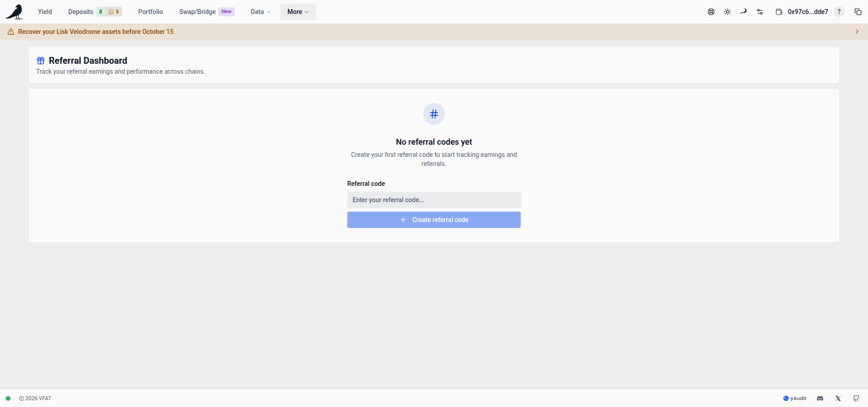This screenshot has height=407, width=868.
Task: Click the VFAT crow logo
Action: coord(14,12)
